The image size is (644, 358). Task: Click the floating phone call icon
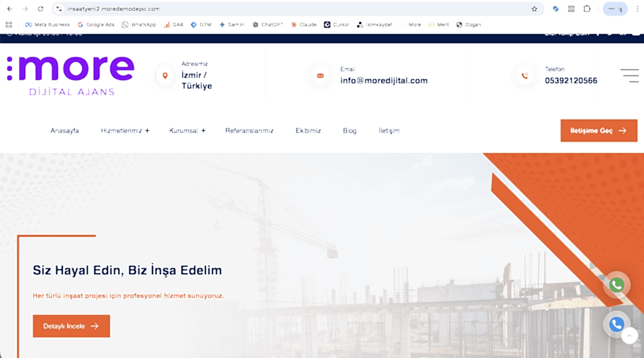pos(616,324)
